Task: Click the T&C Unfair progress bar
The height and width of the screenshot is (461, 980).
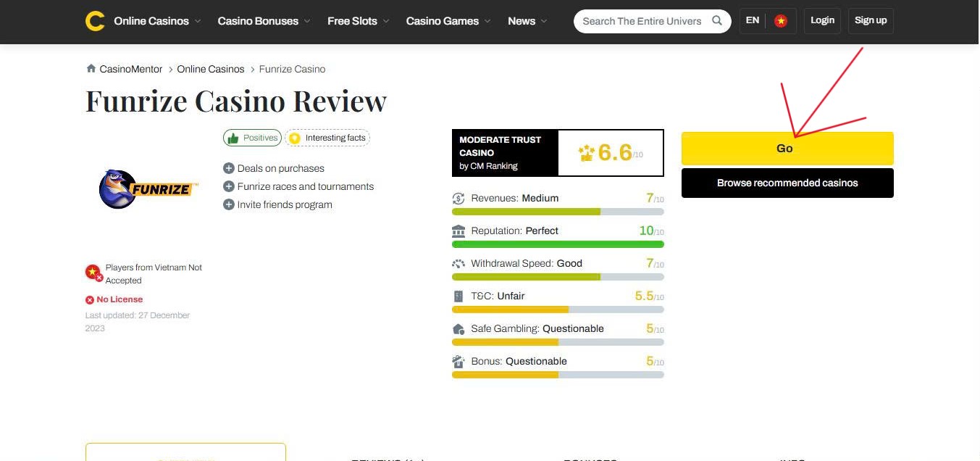Action: click(558, 310)
